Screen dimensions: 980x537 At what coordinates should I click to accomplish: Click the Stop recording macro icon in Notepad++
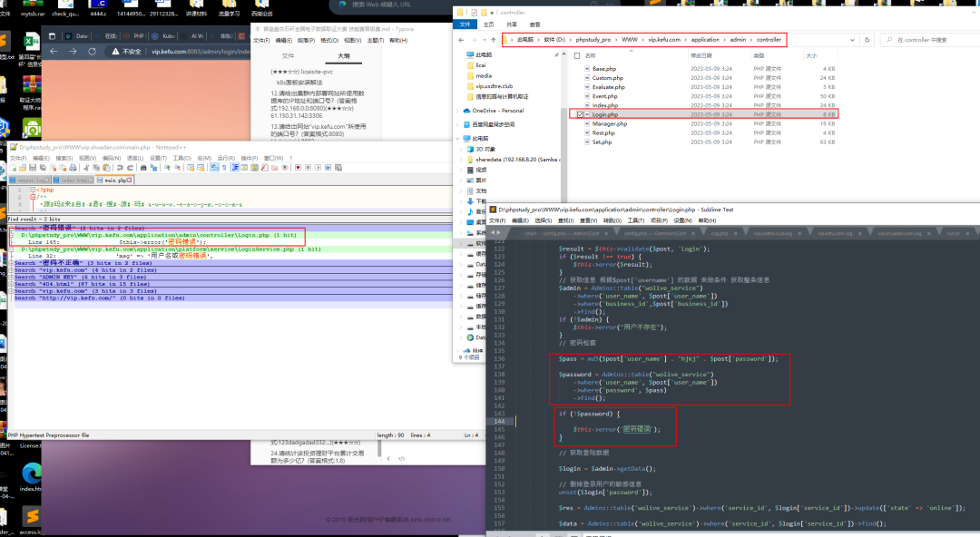(x=309, y=168)
